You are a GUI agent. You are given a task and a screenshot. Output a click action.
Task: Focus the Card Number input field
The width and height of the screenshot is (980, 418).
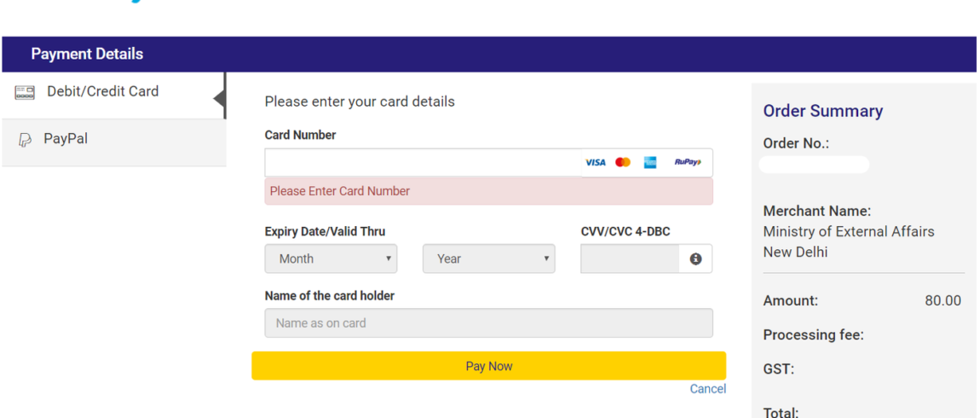tap(424, 163)
